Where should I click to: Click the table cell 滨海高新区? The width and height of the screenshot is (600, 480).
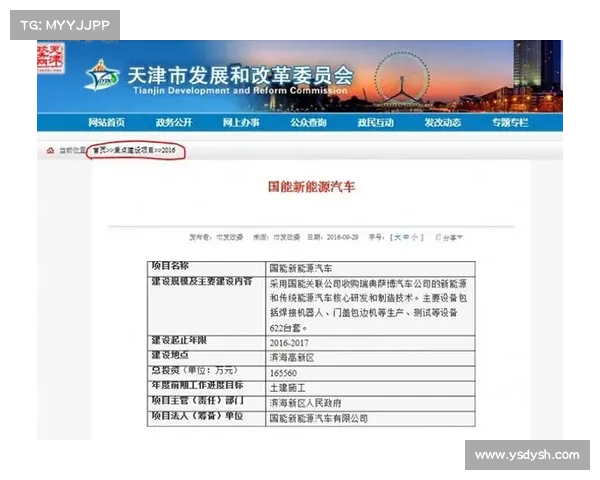point(292,358)
